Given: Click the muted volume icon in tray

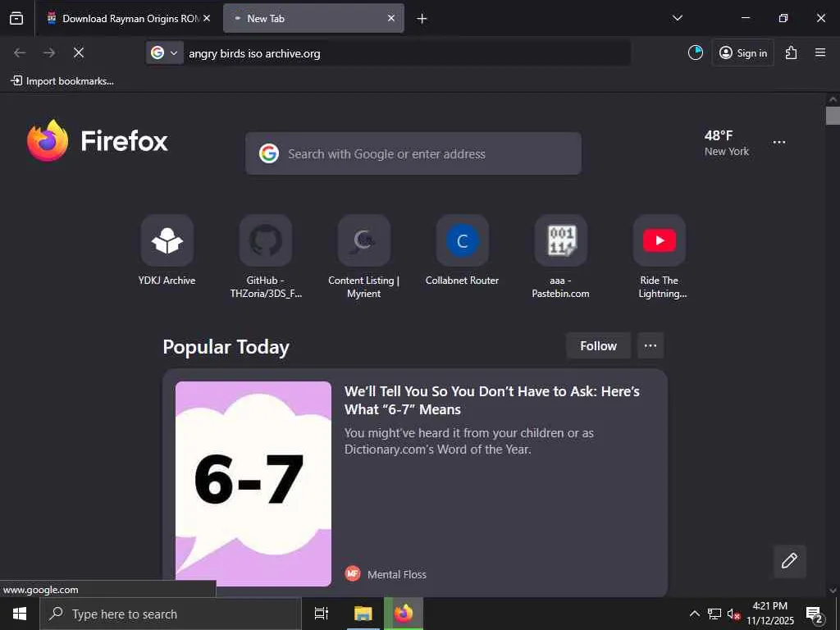Looking at the screenshot, I should click(733, 614).
